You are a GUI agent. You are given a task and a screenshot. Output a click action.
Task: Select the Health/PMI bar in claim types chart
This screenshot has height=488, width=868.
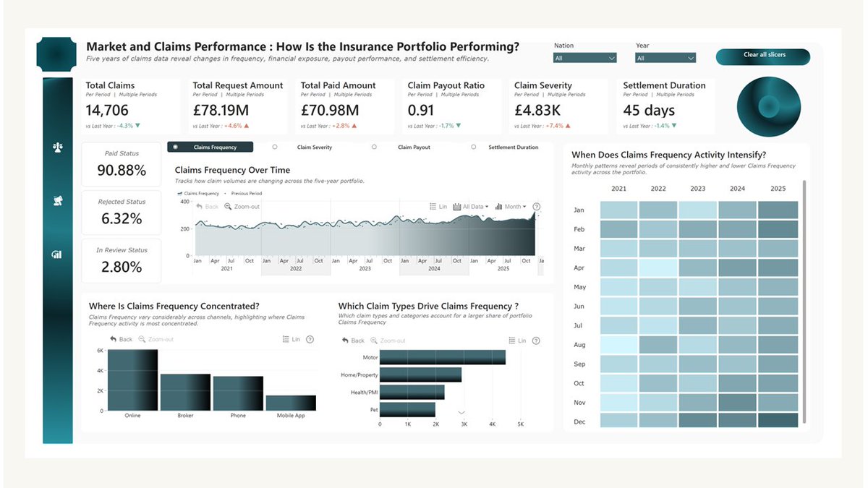(412, 392)
